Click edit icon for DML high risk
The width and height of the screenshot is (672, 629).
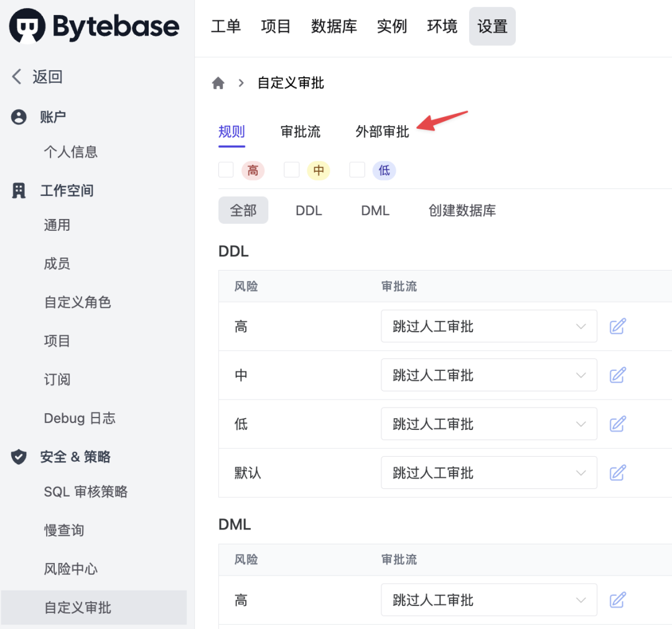pos(617,600)
